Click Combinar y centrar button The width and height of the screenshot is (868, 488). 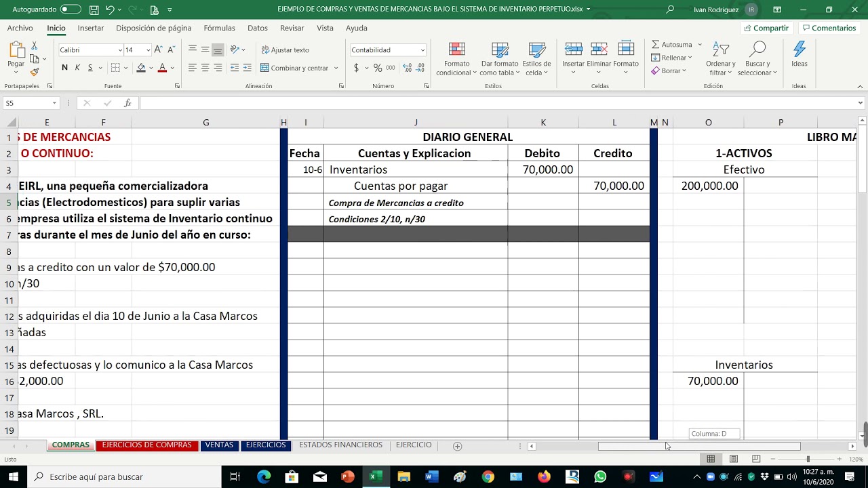click(x=294, y=68)
